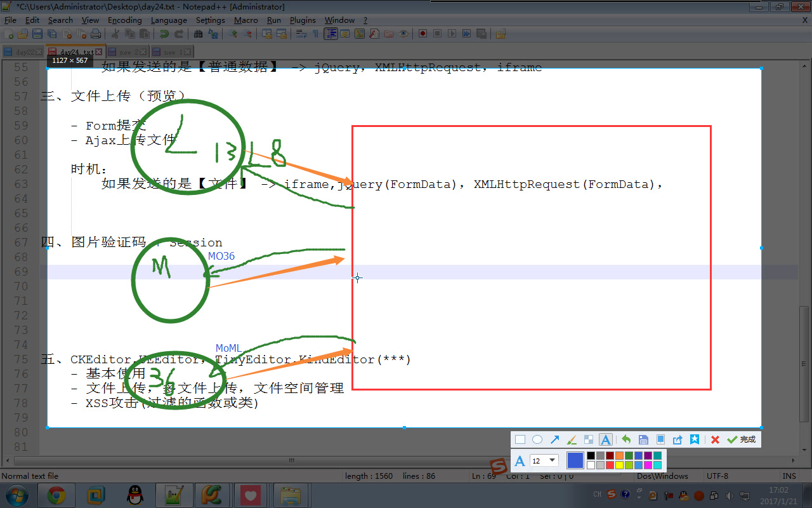The height and width of the screenshot is (508, 812).
Task: Cancel screenshot editing with the red X
Action: click(714, 439)
